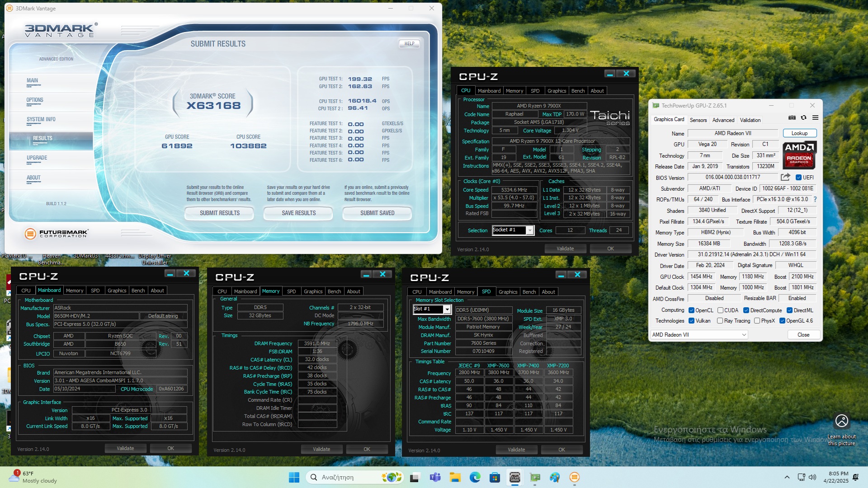Toggle the UEFI checkbox in GPU-Z
This screenshot has height=488, width=868.
coord(798,178)
